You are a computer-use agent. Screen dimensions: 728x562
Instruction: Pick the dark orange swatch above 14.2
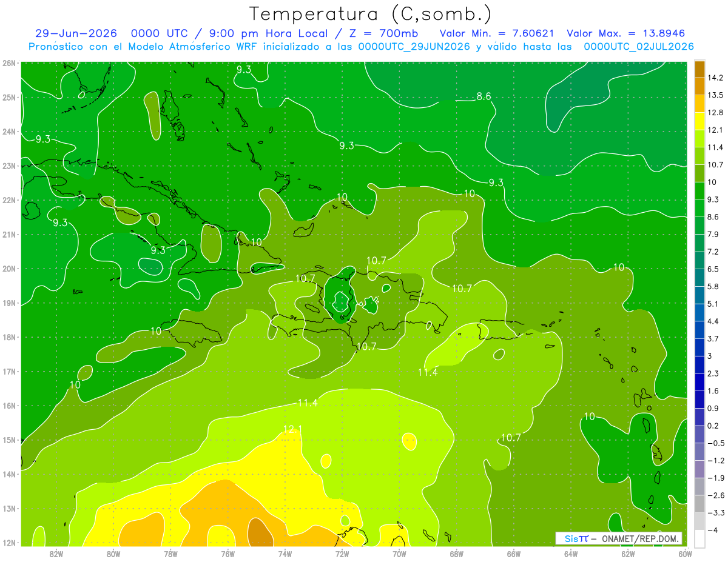[700, 69]
